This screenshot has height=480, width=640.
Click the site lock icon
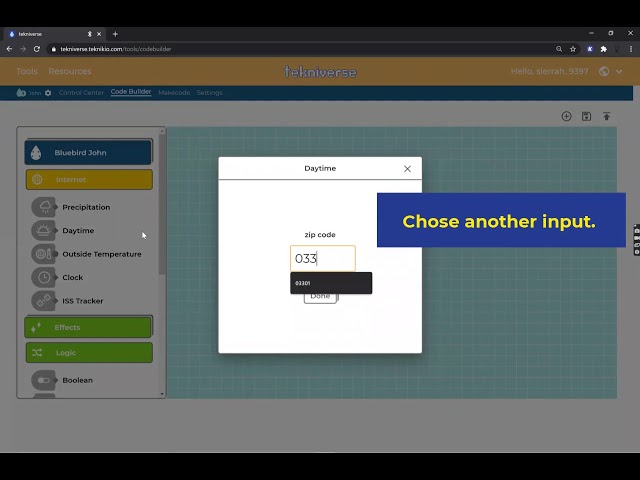coord(53,49)
